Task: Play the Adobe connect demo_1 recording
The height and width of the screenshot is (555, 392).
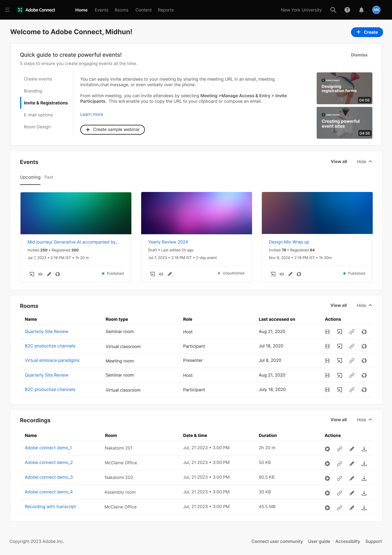Action: pos(327,449)
